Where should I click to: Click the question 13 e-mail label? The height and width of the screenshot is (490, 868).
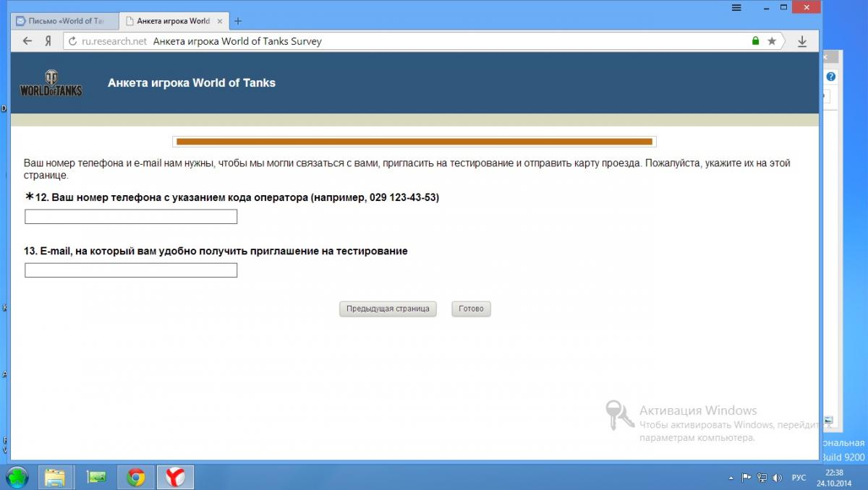(216, 251)
